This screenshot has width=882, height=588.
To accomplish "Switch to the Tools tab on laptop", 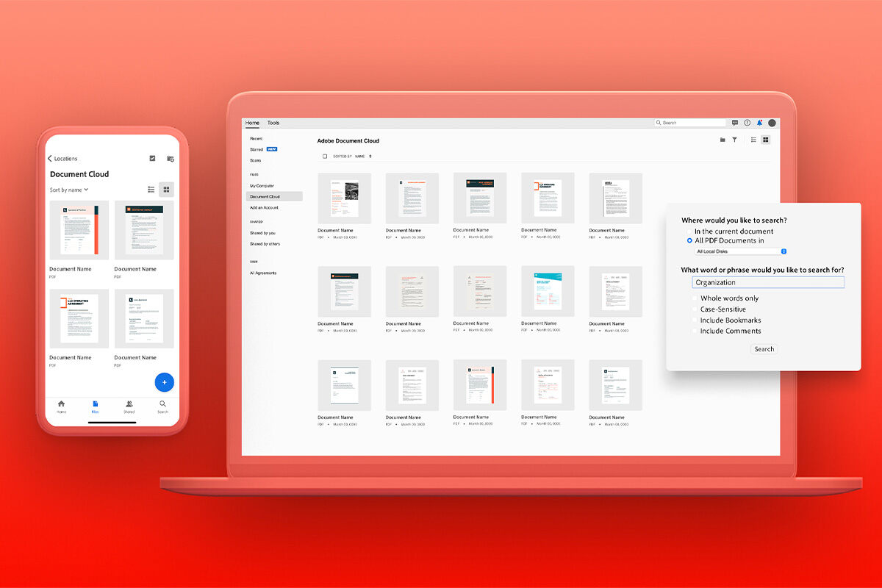I will point(273,123).
